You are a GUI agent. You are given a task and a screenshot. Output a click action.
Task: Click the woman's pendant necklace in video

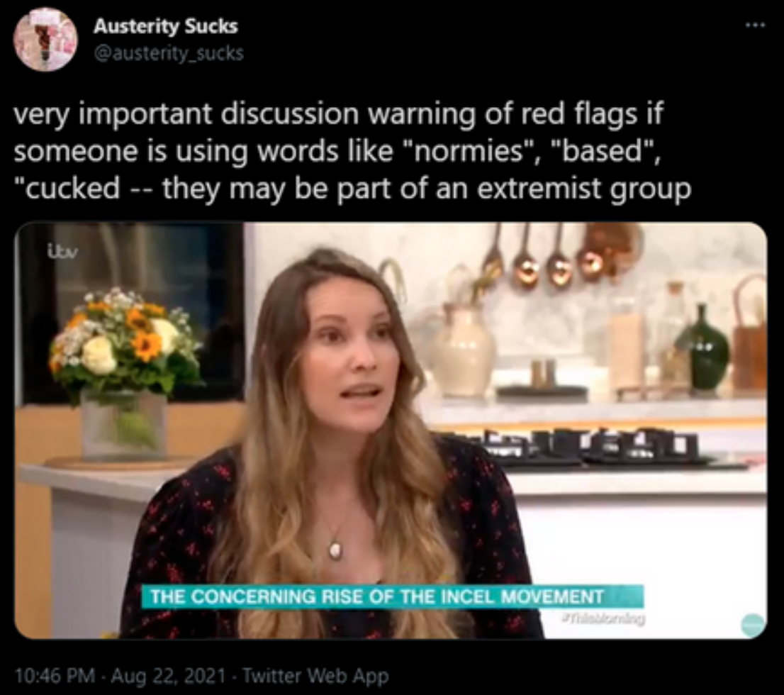[x=335, y=548]
